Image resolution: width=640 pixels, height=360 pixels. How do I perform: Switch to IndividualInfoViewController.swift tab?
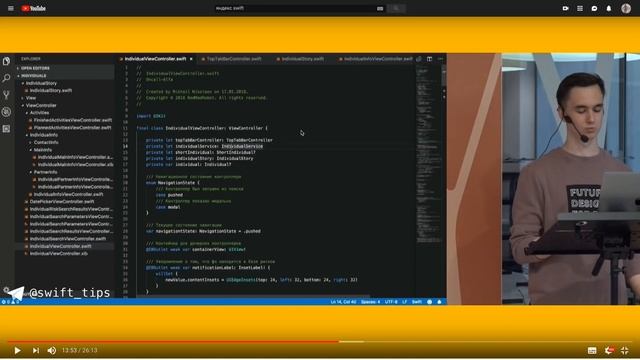[378, 59]
